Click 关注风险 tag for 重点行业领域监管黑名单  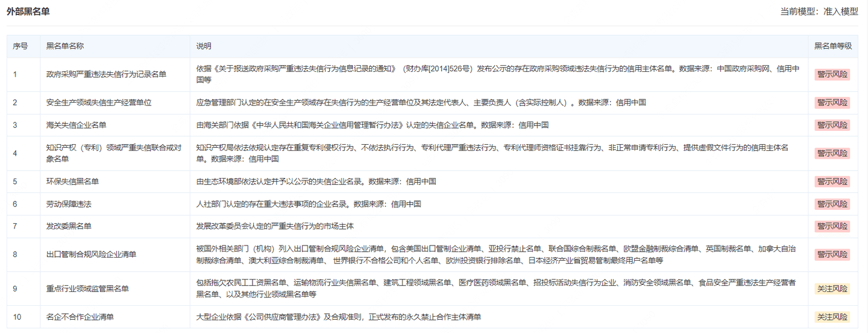[832, 288]
